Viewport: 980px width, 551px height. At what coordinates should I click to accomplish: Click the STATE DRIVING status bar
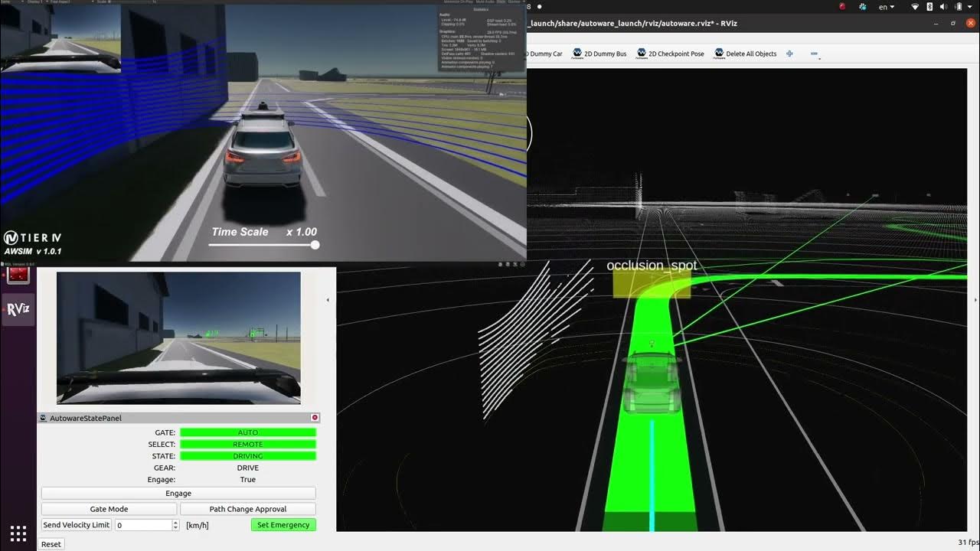(248, 456)
